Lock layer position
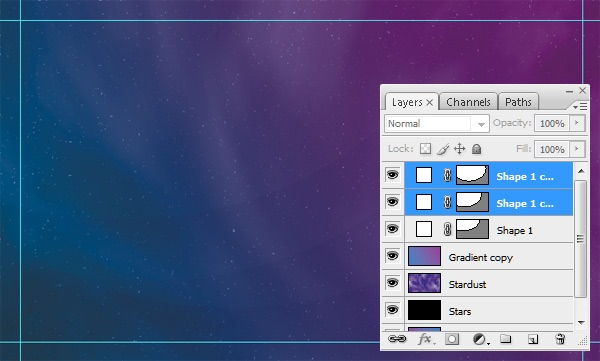The image size is (600, 361). tap(460, 149)
